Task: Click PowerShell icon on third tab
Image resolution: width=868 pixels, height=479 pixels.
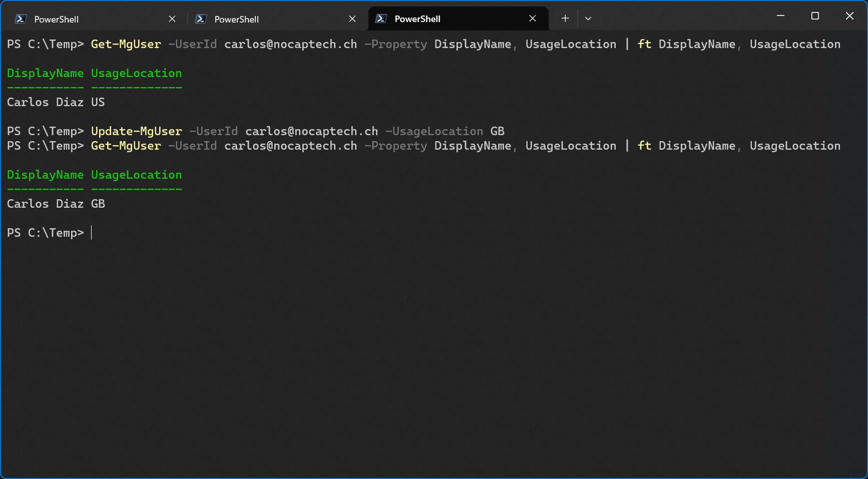Action: pos(381,19)
